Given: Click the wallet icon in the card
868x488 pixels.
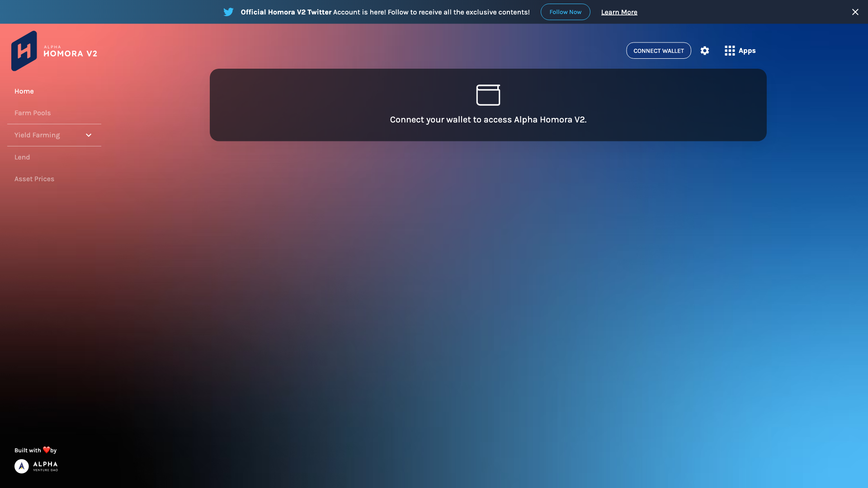Looking at the screenshot, I should coord(488,95).
